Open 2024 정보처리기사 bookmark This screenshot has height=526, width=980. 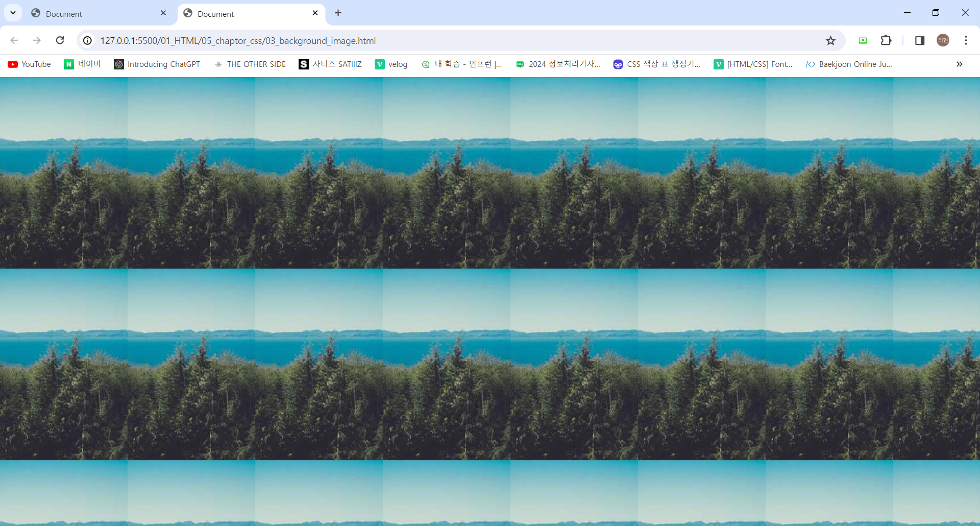tap(558, 64)
